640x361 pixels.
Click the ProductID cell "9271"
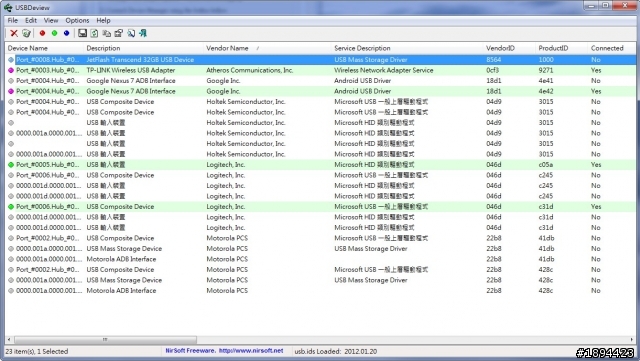pos(546,70)
